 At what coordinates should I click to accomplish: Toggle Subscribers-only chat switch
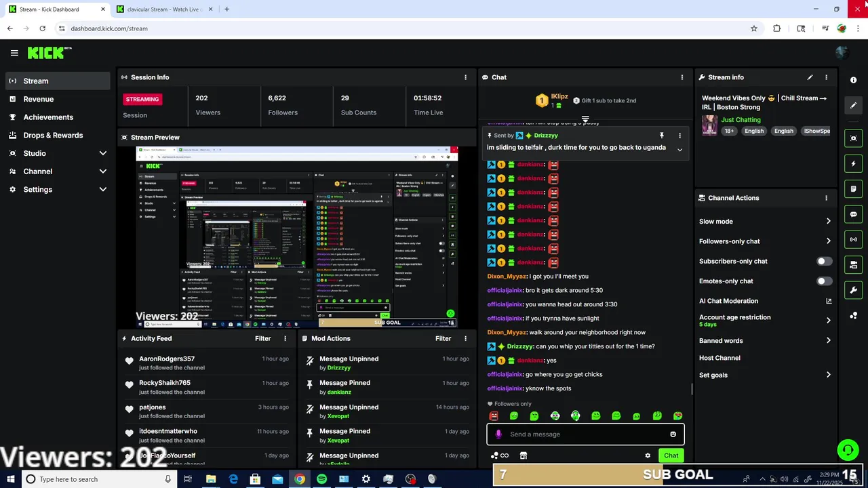tap(824, 261)
